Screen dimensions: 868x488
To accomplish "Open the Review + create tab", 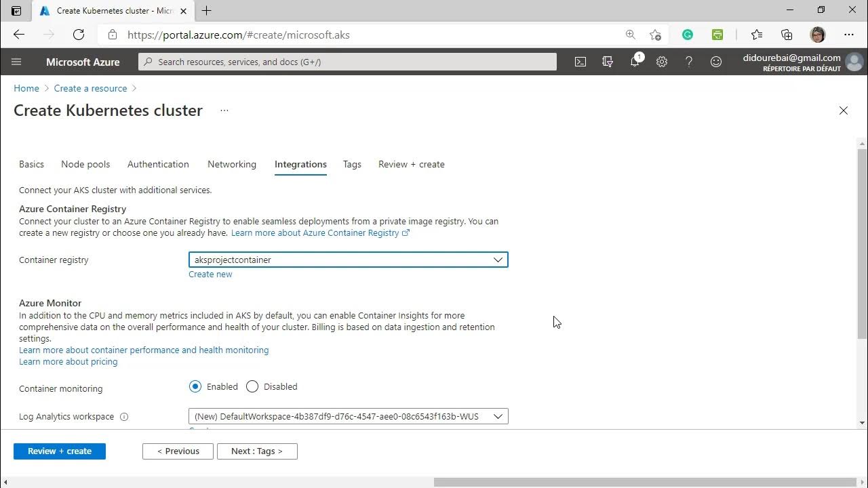I will point(412,164).
